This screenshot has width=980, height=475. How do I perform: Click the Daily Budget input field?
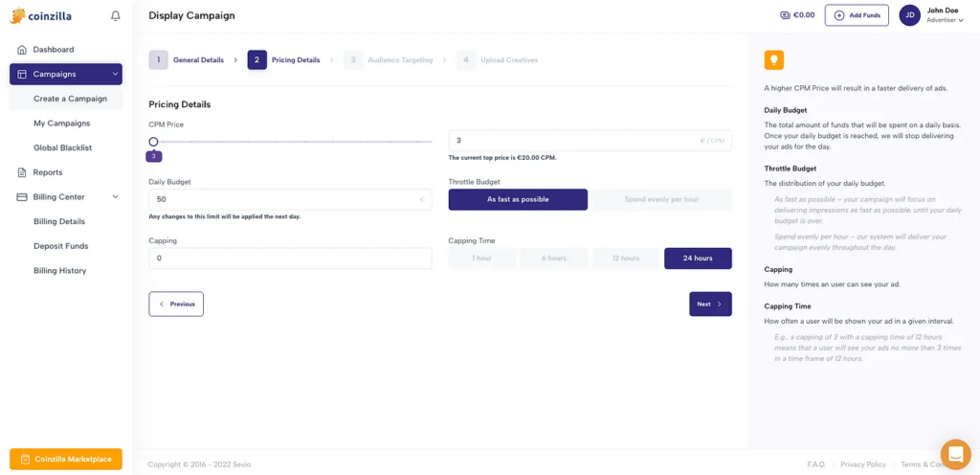[x=291, y=199]
